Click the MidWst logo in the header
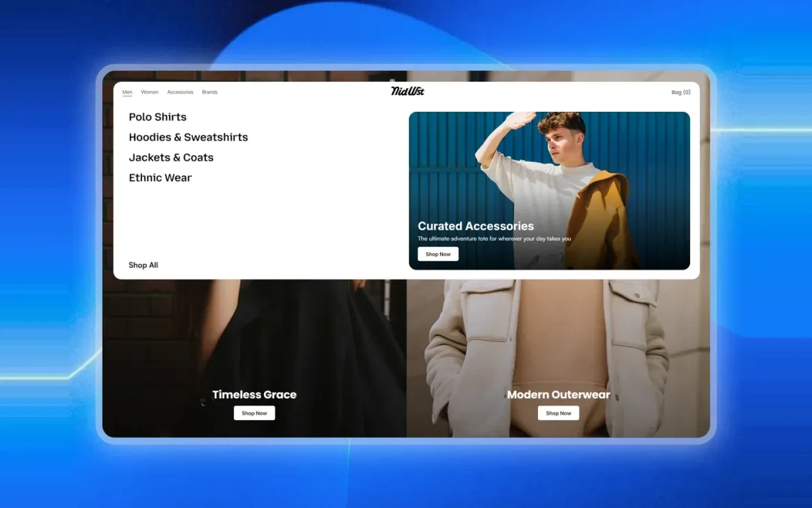812x508 pixels. tap(407, 91)
